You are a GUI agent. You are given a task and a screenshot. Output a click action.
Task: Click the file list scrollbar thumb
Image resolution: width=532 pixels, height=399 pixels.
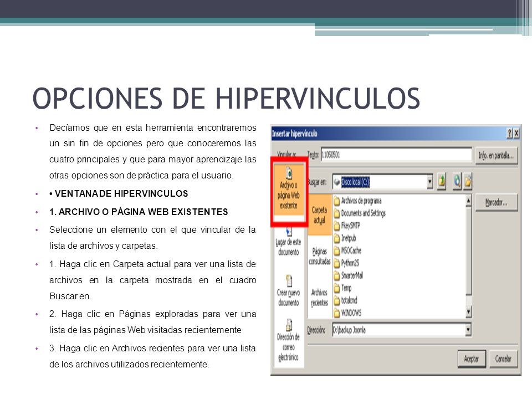tap(469, 251)
